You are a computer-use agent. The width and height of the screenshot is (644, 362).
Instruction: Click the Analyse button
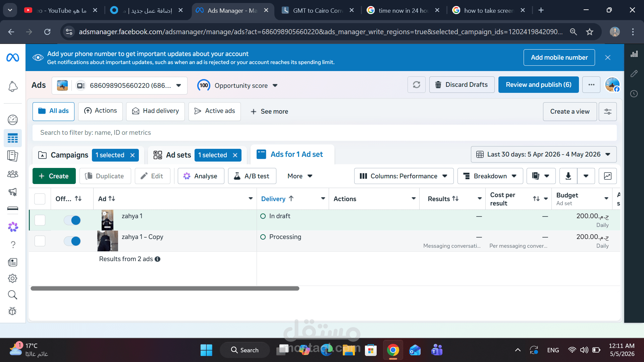201,176
